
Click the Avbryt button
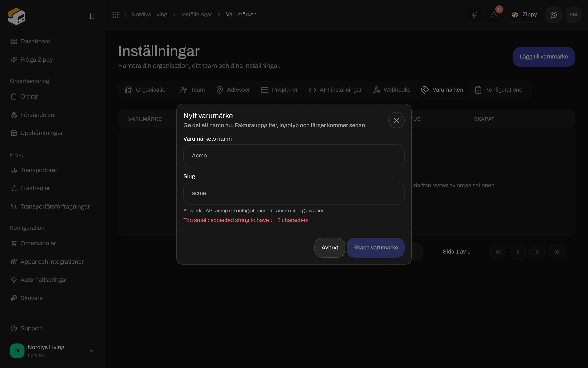(330, 248)
